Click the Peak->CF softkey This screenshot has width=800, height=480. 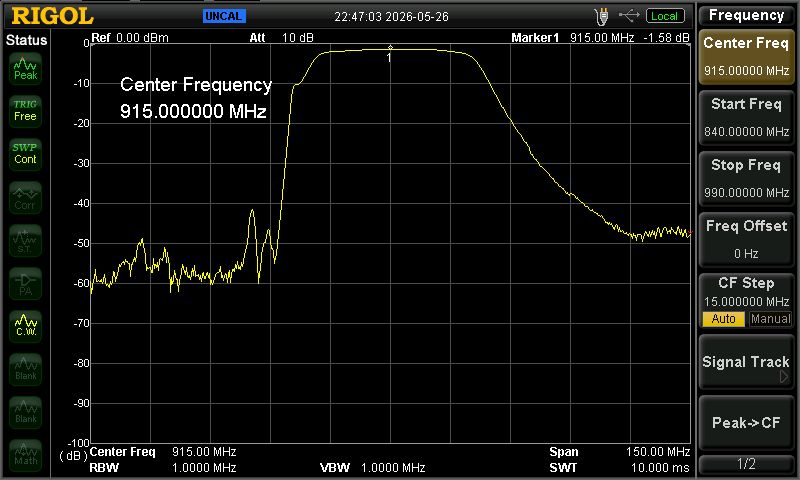tap(746, 423)
